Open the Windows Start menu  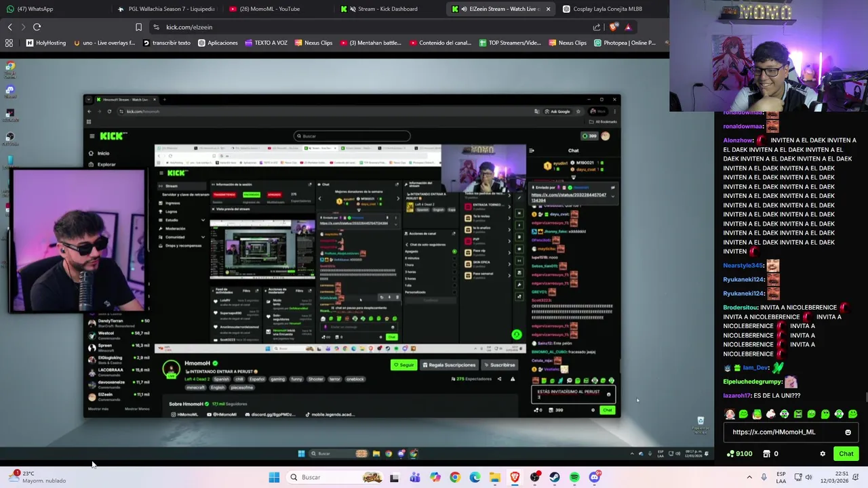coord(274,477)
